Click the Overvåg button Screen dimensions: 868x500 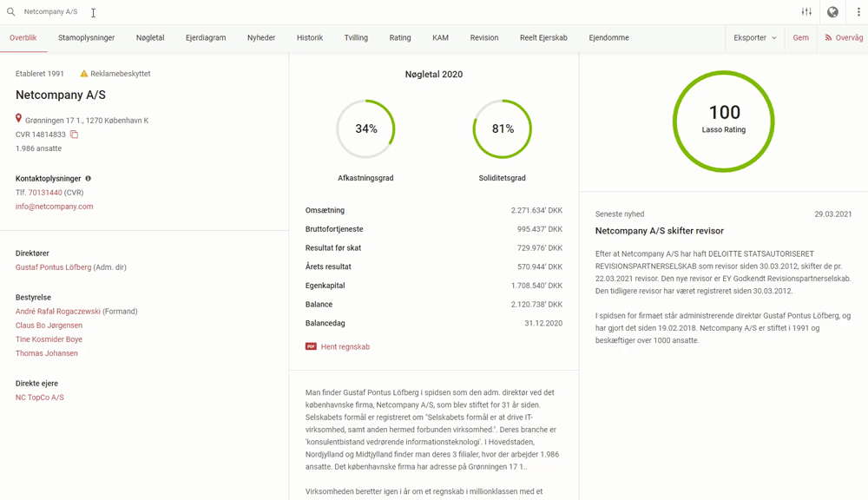pos(844,37)
